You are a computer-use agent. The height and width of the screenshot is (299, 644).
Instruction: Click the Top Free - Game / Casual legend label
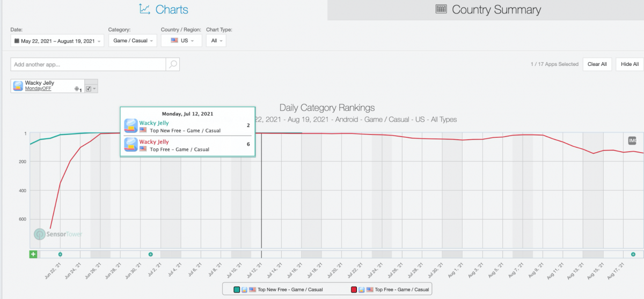point(402,289)
